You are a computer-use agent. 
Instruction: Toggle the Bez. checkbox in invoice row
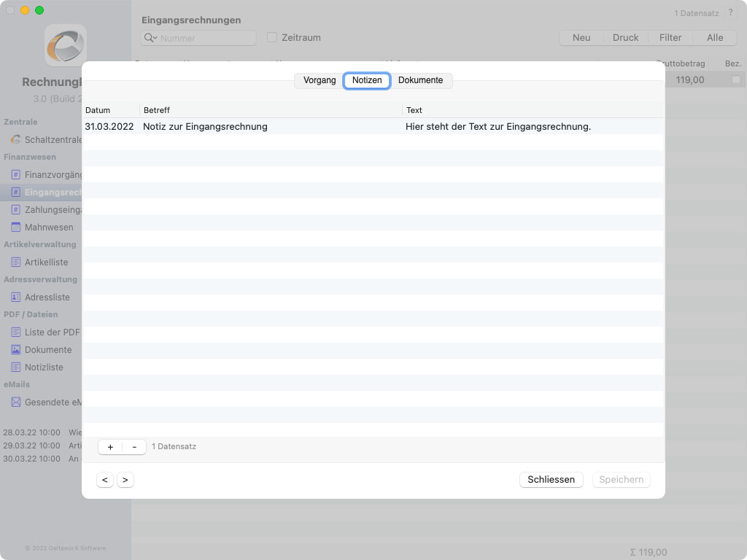coord(736,79)
